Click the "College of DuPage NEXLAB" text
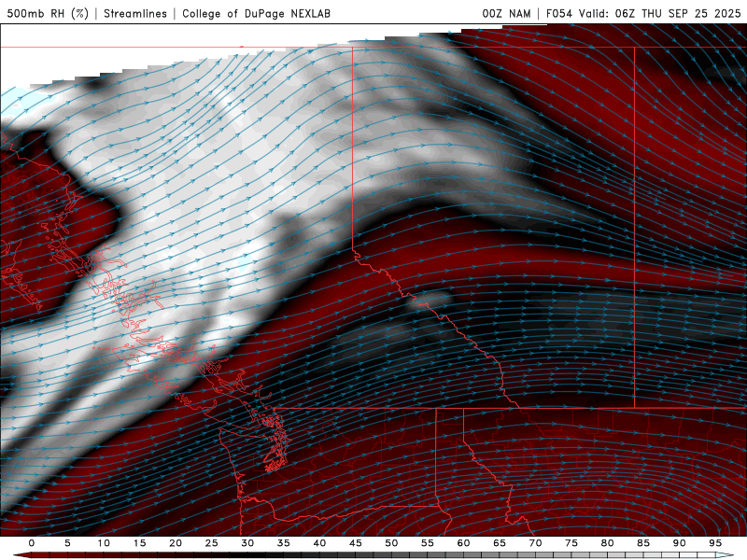This screenshot has width=747, height=560. pos(256,13)
